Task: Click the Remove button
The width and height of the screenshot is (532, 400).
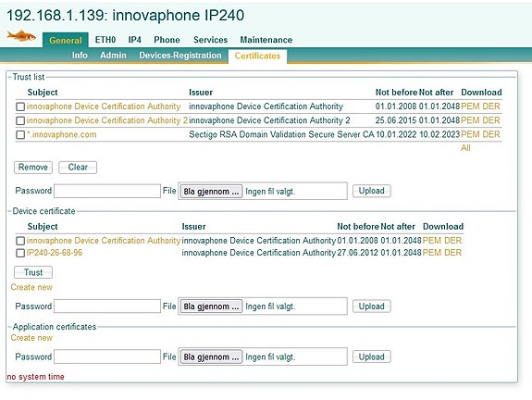Action: pos(33,168)
